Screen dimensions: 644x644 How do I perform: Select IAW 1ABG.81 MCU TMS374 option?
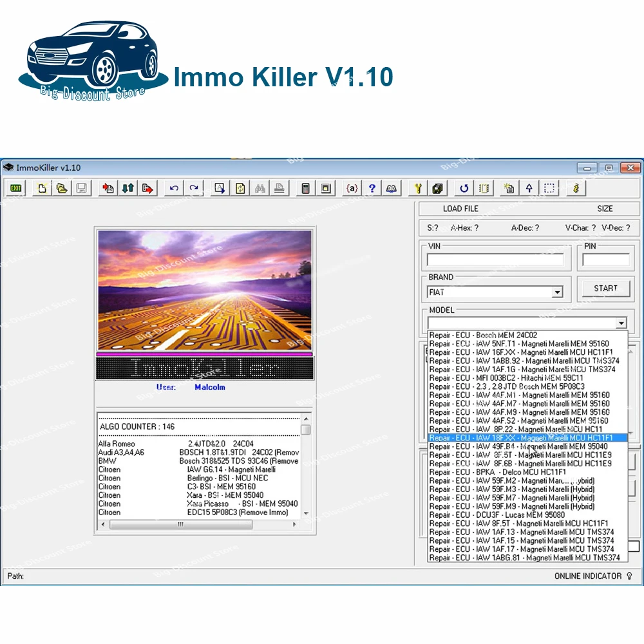pyautogui.click(x=527, y=558)
